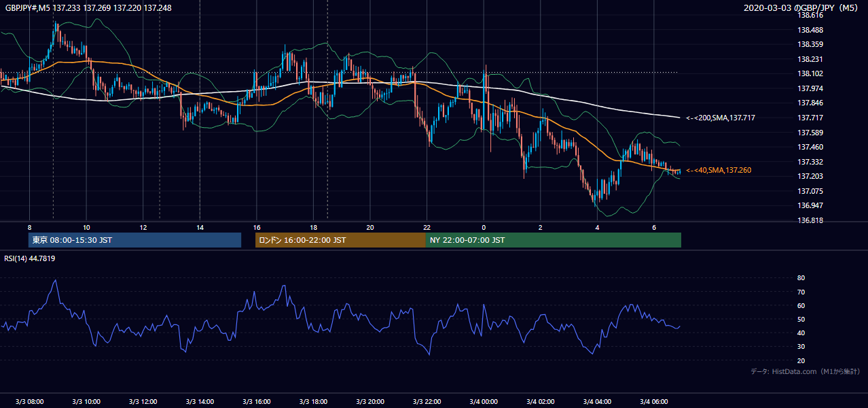868x408 pixels.
Task: Click the 3/4 00:00 date label
Action: (x=484, y=401)
